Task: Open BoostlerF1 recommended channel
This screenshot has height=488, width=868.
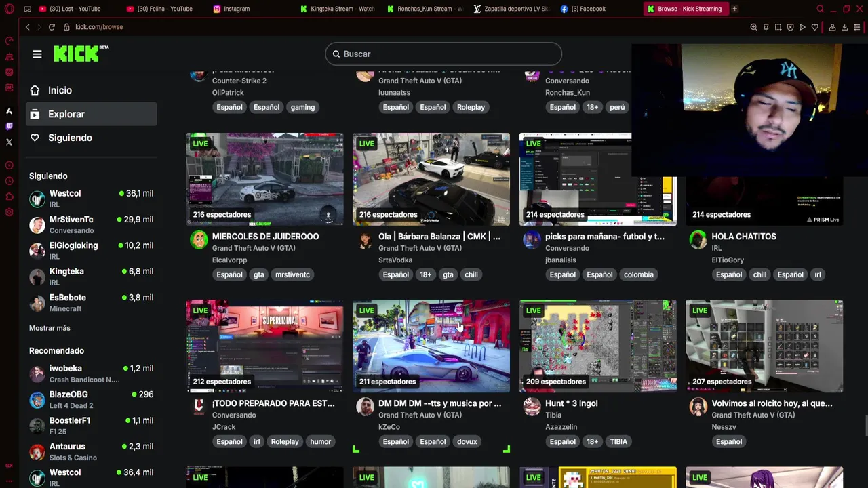Action: tap(92, 426)
